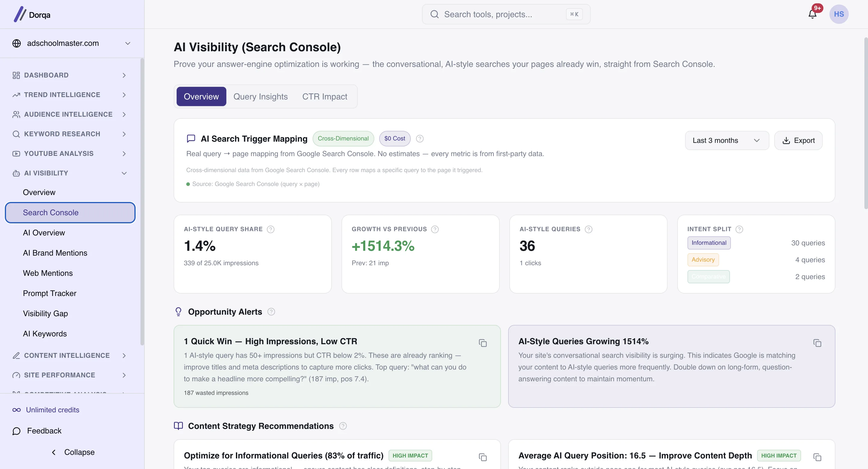
Task: Click the Advisory intent tag
Action: tap(703, 260)
